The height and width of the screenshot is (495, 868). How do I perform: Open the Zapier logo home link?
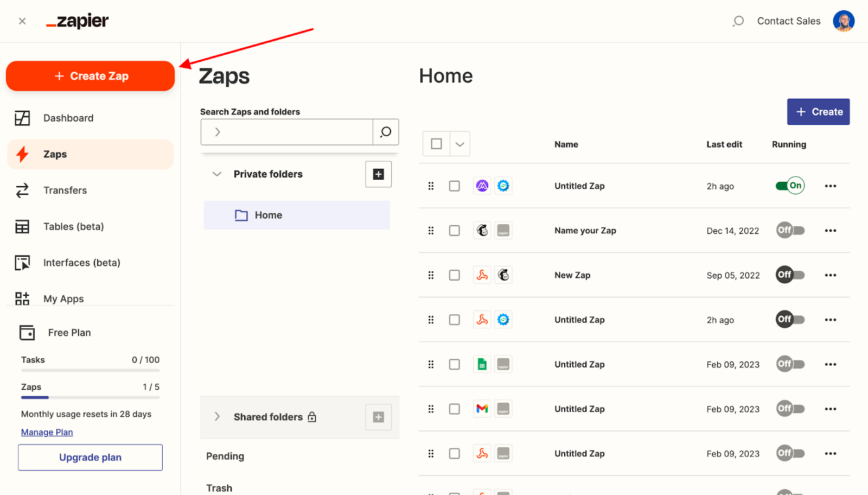[78, 21]
